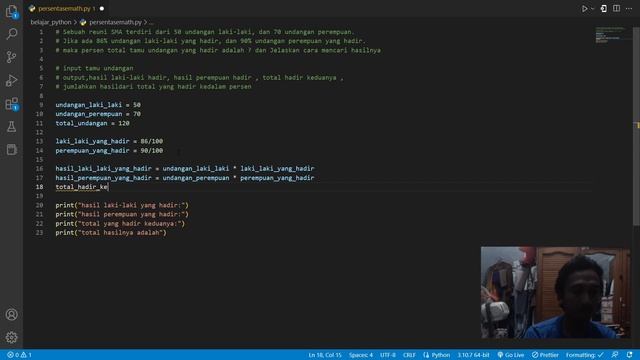Open the Extensions view
Viewport: 640px width, 360px height.
click(x=11, y=104)
